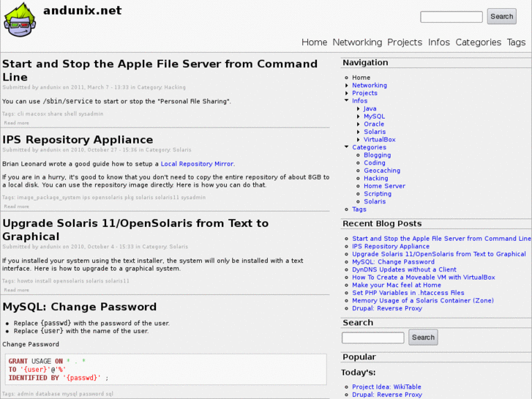The image size is (532, 399).
Task: Click Read more under Apple File Server post
Action: (x=16, y=123)
